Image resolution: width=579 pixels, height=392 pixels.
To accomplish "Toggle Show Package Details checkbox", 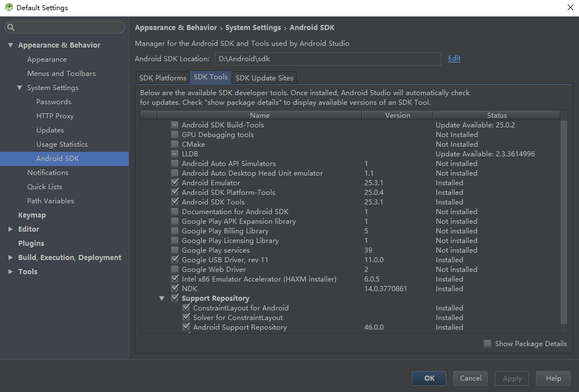I will tap(487, 344).
